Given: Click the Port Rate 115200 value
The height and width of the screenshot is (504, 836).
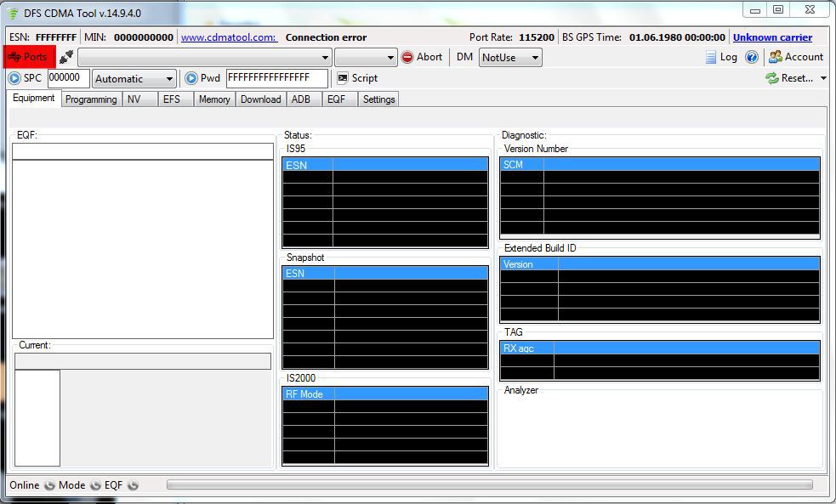Looking at the screenshot, I should coord(537,37).
